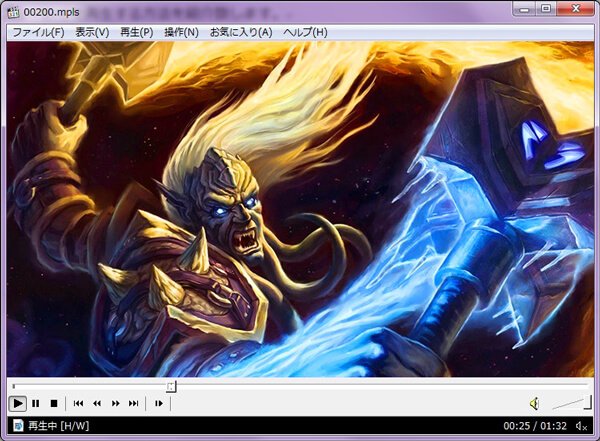
Task: Skip to the previous chapter
Action: point(79,403)
